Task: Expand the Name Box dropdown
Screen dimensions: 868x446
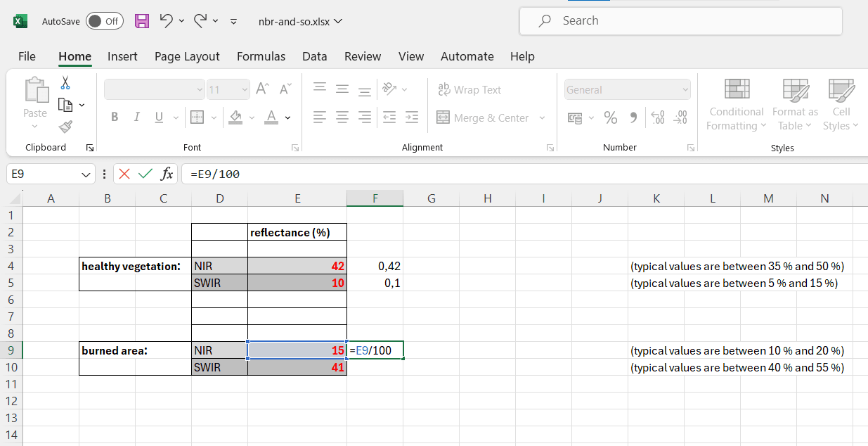Action: click(86, 174)
